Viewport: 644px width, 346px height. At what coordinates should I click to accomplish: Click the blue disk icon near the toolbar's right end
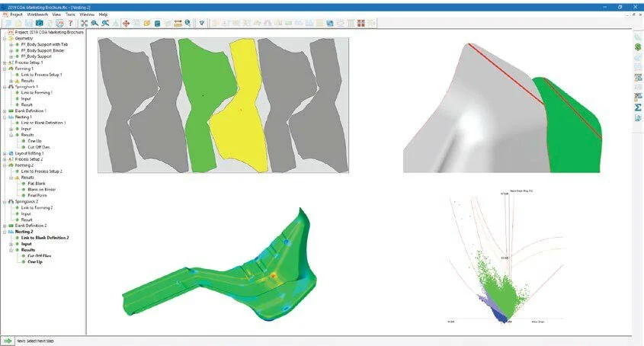[x=330, y=24]
